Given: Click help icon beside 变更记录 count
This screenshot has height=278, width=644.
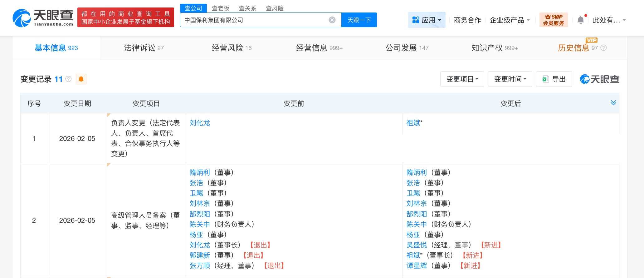Looking at the screenshot, I should click(69, 79).
